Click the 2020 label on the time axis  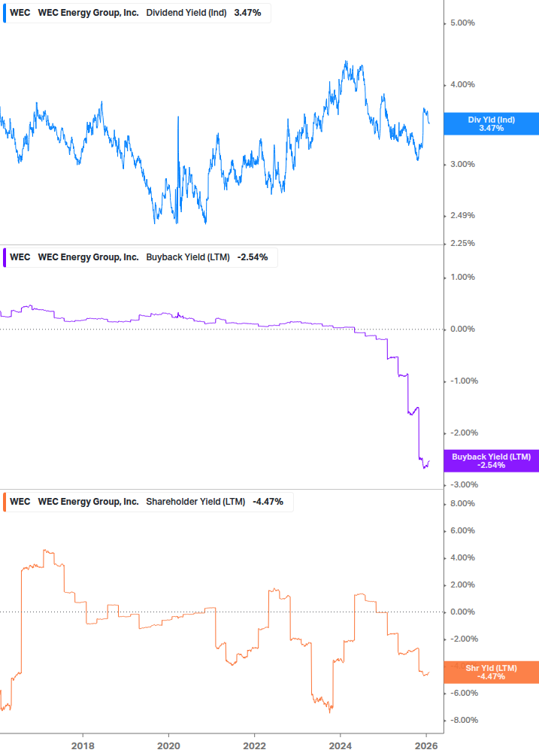tap(168, 746)
